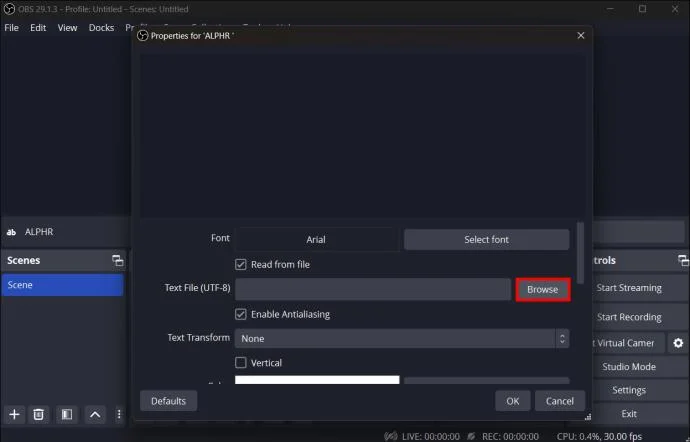Click the OBS logo in title bar
The image size is (690, 442).
pos(9,9)
